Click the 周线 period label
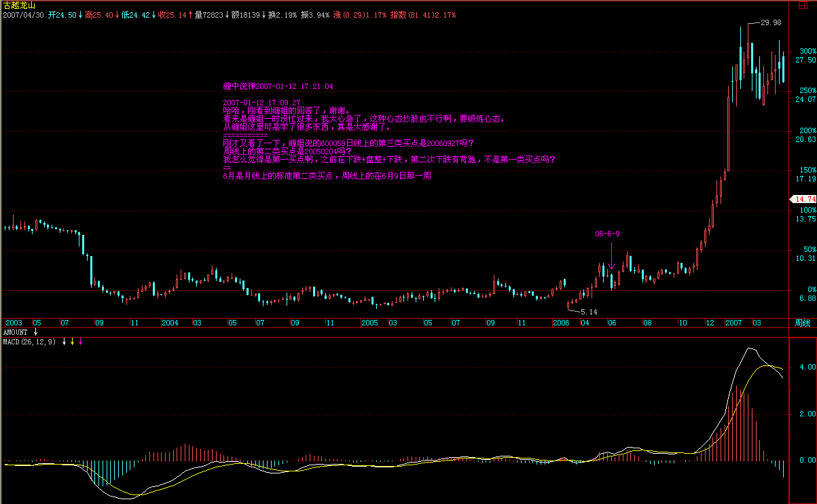The image size is (817, 504). point(802,323)
